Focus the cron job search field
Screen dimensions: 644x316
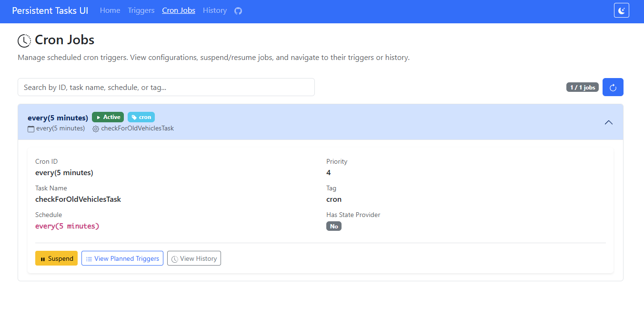point(166,87)
